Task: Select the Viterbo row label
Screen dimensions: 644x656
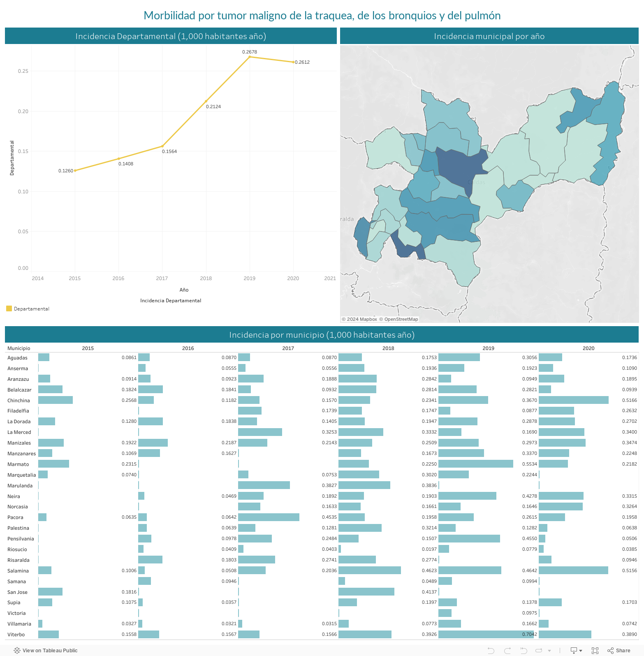Action: coord(16,635)
